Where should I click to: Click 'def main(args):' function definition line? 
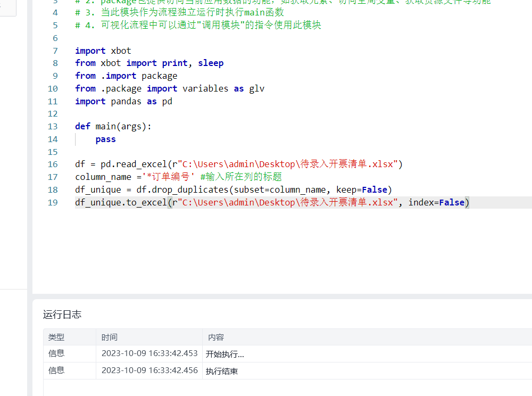pos(113,126)
